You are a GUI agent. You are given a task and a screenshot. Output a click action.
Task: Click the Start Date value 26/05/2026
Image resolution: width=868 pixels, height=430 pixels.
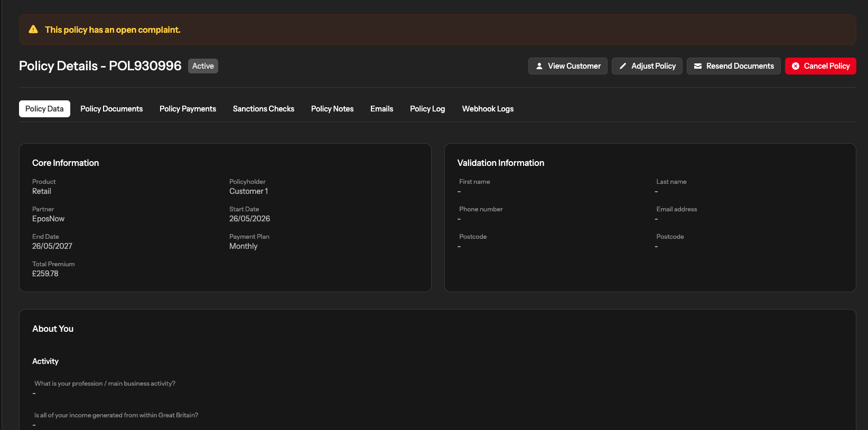coord(249,219)
